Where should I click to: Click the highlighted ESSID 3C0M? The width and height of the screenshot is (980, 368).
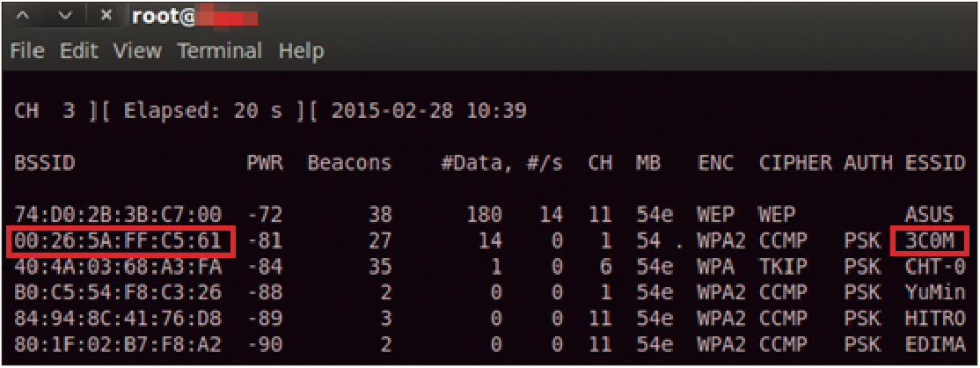929,241
